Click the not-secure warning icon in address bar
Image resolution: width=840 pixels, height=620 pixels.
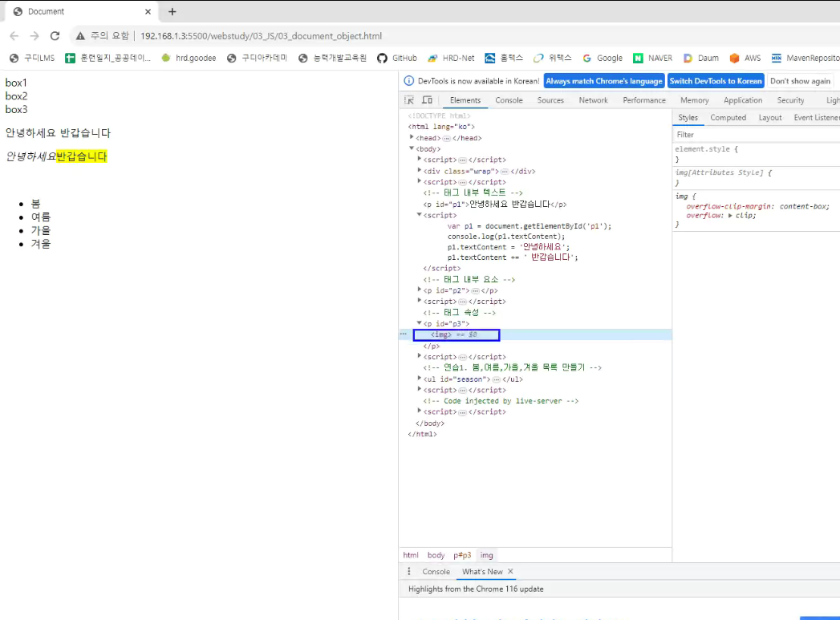pyautogui.click(x=80, y=36)
